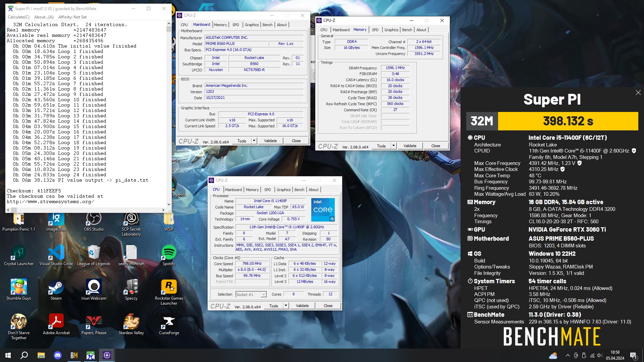Open the WSiP desktop folder
The width and height of the screenshot is (644, 362).
click(169, 222)
